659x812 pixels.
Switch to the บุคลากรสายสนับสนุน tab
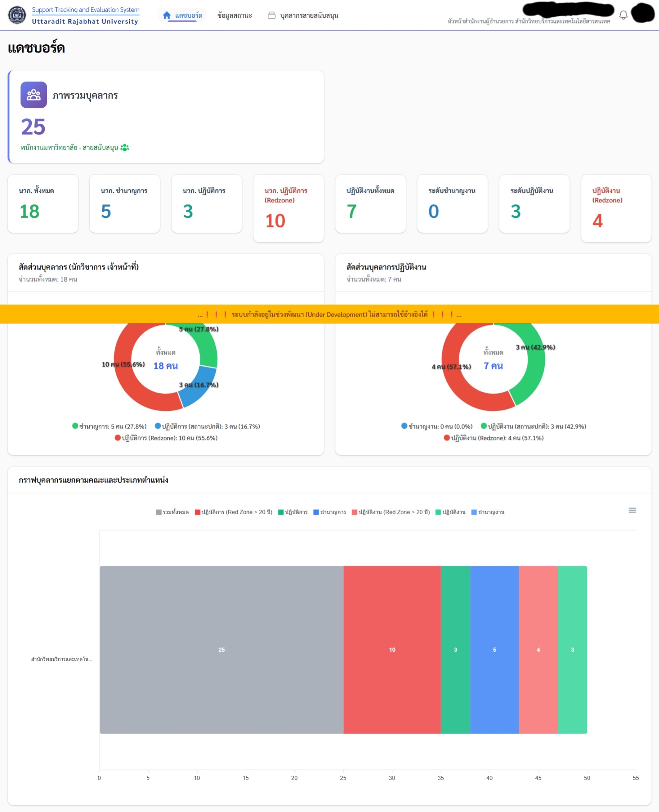coord(309,15)
